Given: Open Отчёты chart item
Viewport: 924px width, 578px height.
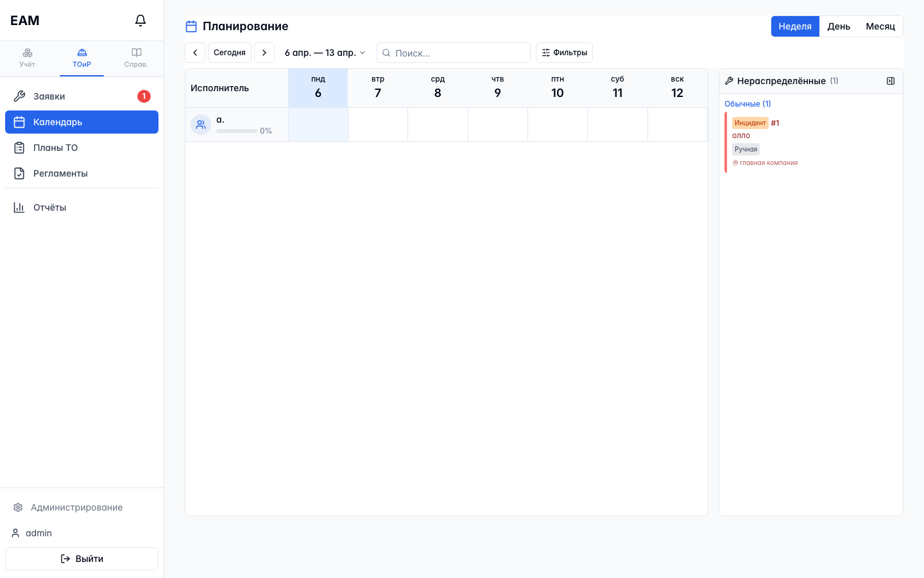Looking at the screenshot, I should [x=81, y=207].
